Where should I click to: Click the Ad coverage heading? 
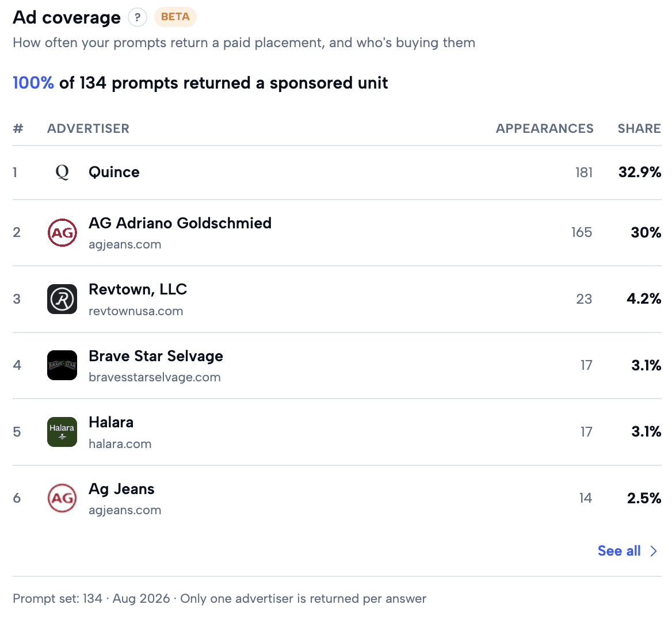(67, 18)
